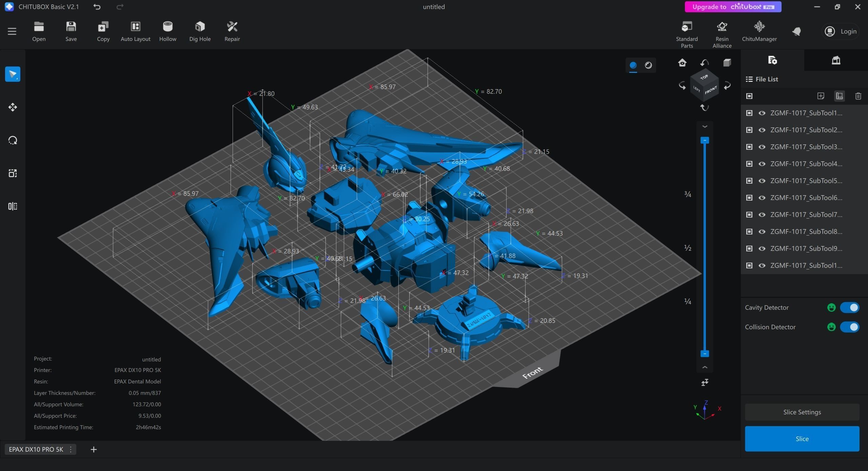Viewport: 868px width, 471px height.
Task: Launch ChituManager
Action: coord(759,32)
